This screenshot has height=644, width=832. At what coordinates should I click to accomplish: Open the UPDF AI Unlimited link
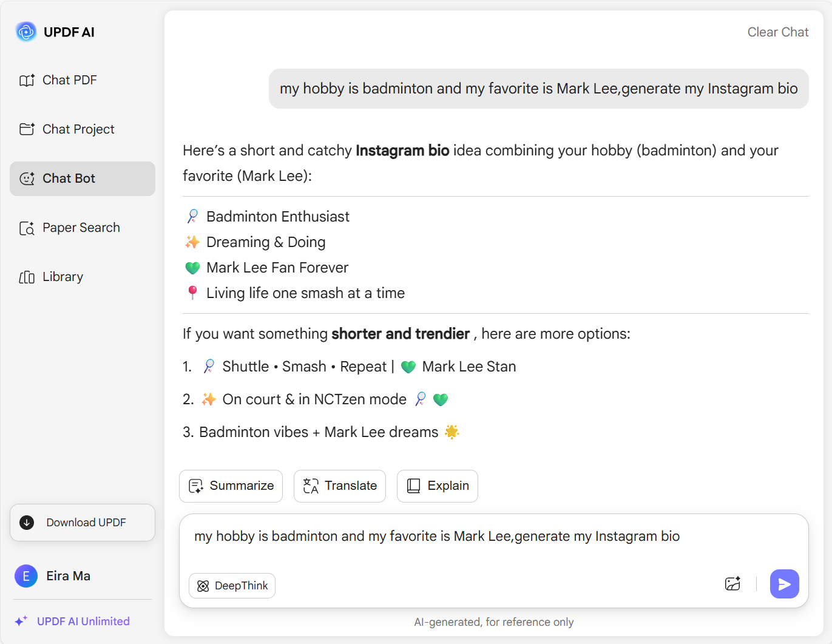(83, 621)
